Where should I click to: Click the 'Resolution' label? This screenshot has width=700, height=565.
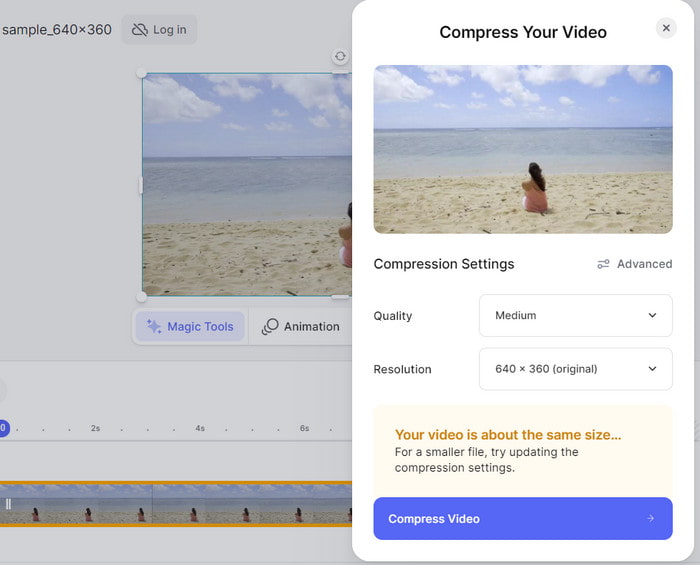pyautogui.click(x=403, y=370)
